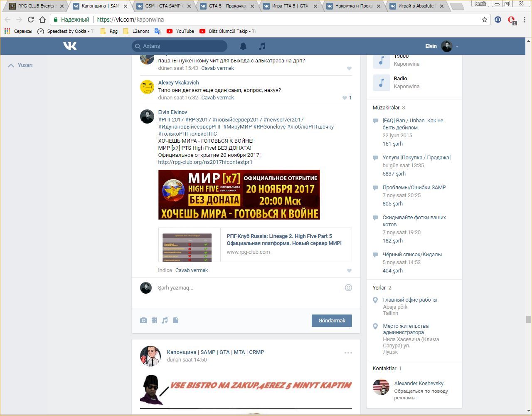Viewport: 532px width, 416px height.
Task: Switch to the GSM | GTA SAMP tab
Action: [163, 6]
